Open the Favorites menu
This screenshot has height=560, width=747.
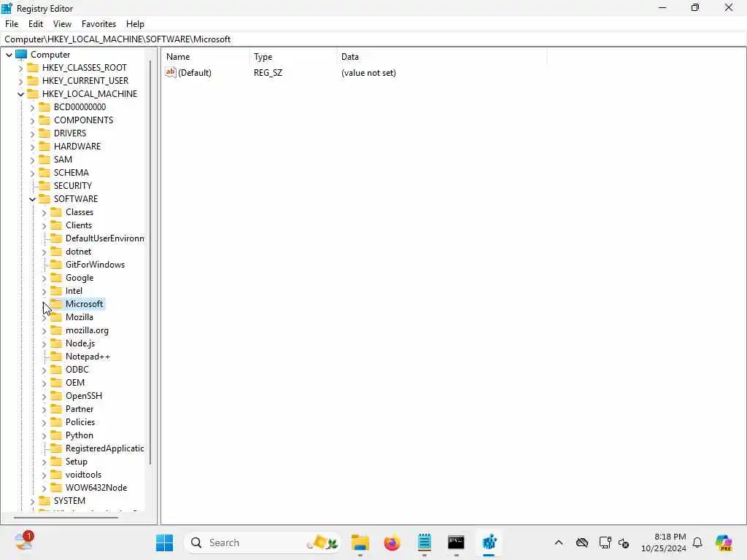point(98,24)
